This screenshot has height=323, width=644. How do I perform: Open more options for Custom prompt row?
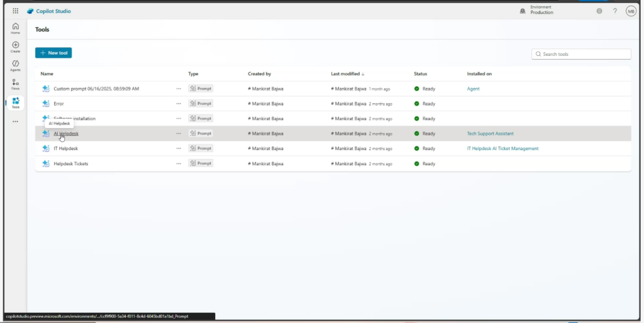tap(179, 89)
